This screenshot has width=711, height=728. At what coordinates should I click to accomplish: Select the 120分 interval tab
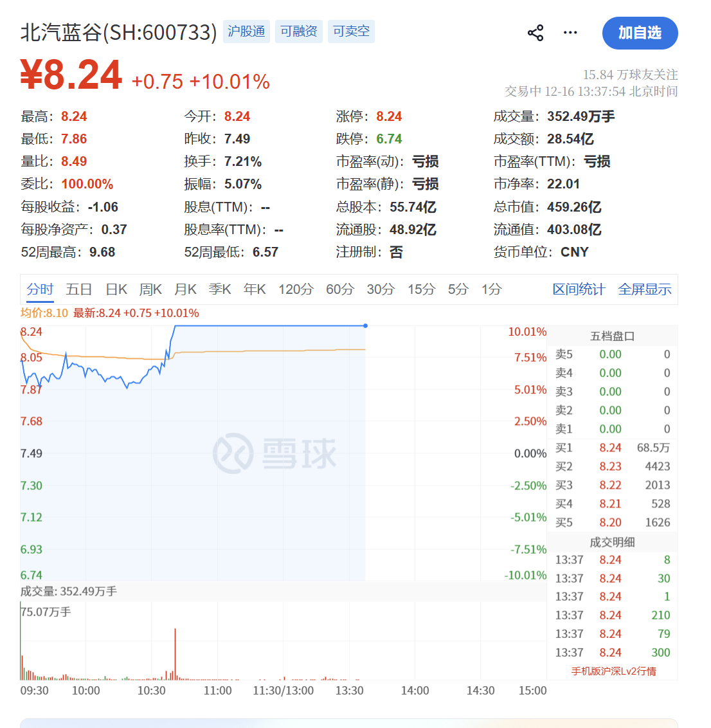pos(296,289)
